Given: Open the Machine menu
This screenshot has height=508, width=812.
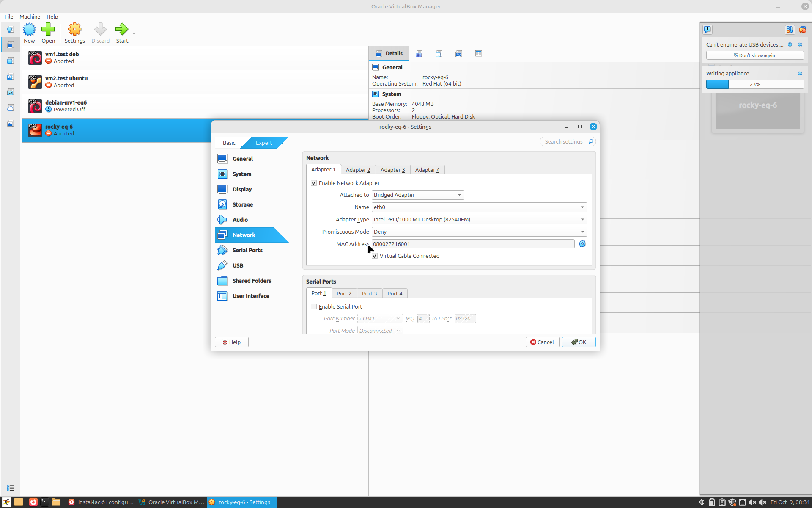Looking at the screenshot, I should pyautogui.click(x=30, y=17).
